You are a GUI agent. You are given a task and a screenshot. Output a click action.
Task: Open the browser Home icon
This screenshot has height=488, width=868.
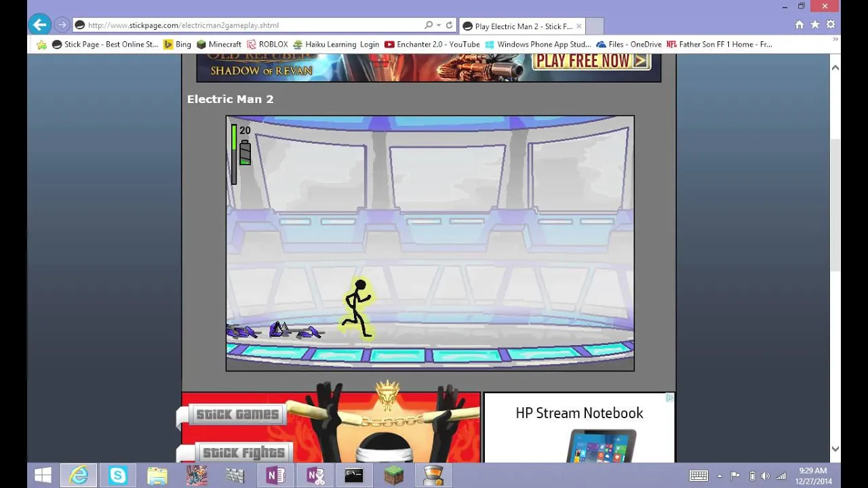800,24
